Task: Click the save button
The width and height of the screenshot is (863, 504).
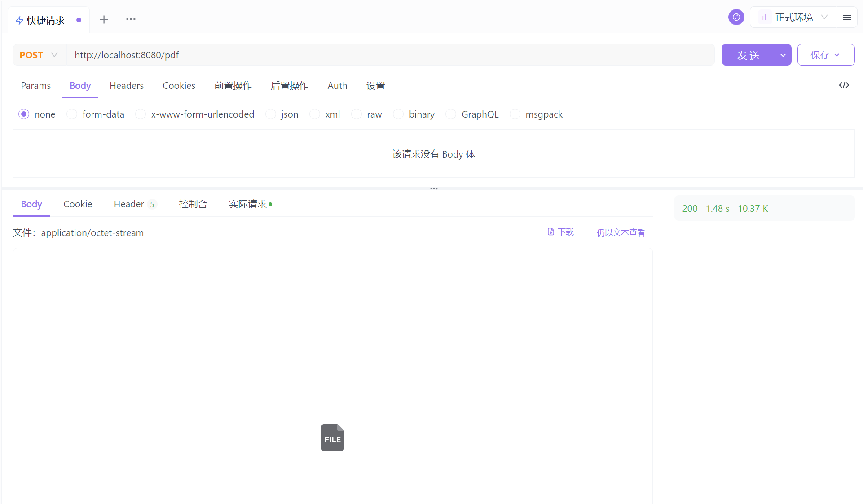Action: point(825,55)
